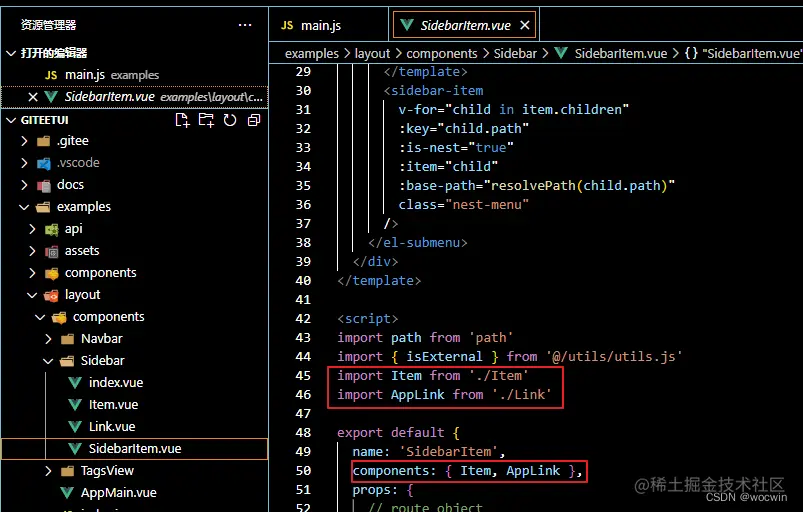Expand the .gitee folder
The height and width of the screenshot is (512, 803).
[x=24, y=141]
